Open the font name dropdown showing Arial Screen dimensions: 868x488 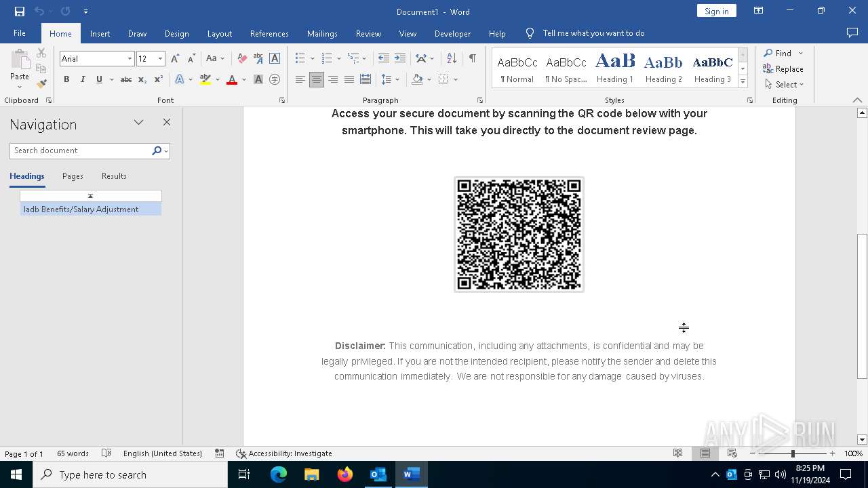pos(130,59)
